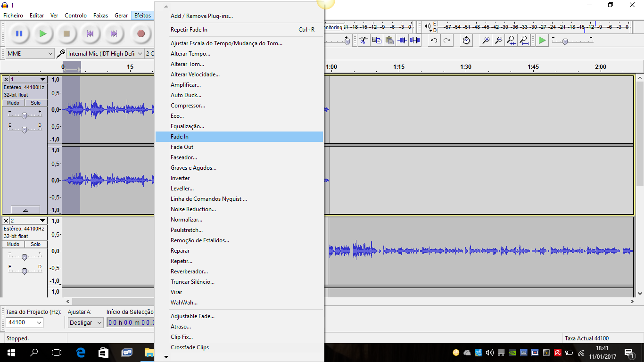Click the Fit Project zoom icon
This screenshot has height=362, width=644.
tap(524, 40)
